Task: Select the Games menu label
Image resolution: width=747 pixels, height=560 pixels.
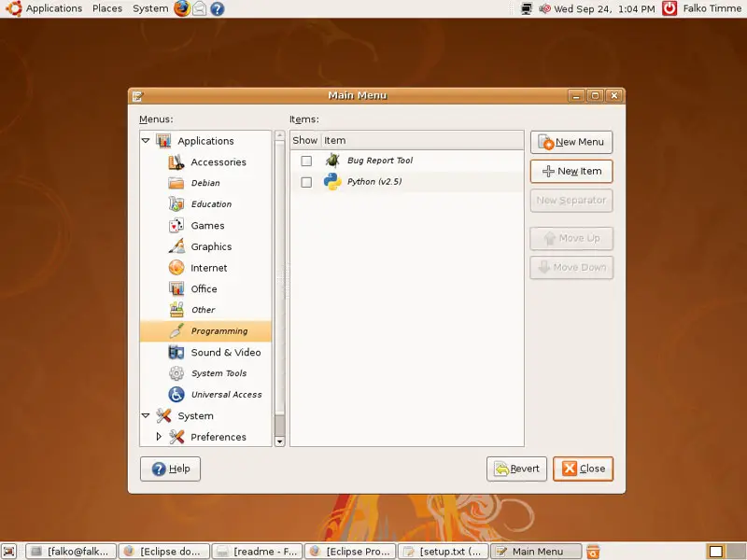Action: pos(207,225)
